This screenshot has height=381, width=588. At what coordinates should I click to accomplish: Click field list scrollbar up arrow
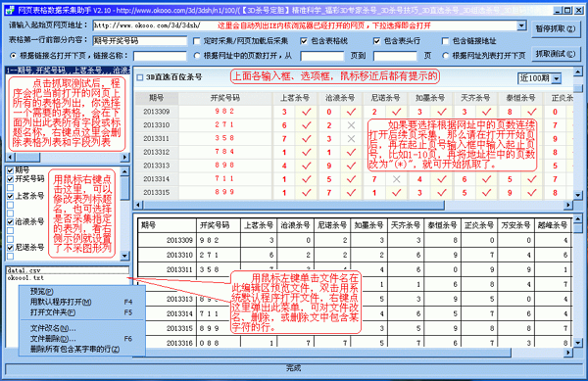point(124,171)
